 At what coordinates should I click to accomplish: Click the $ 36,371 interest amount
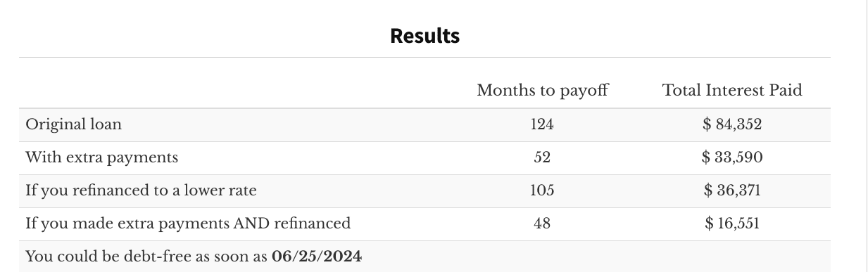732,190
